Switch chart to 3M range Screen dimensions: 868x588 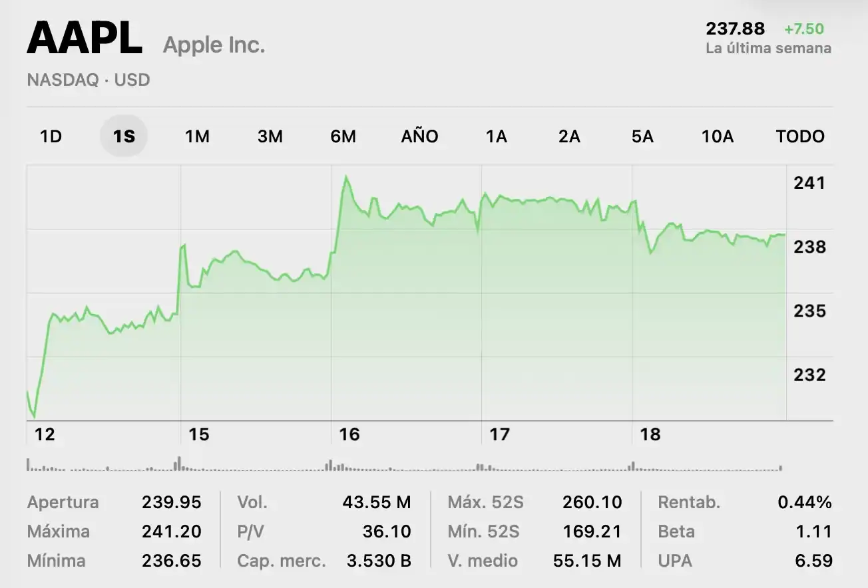[270, 136]
